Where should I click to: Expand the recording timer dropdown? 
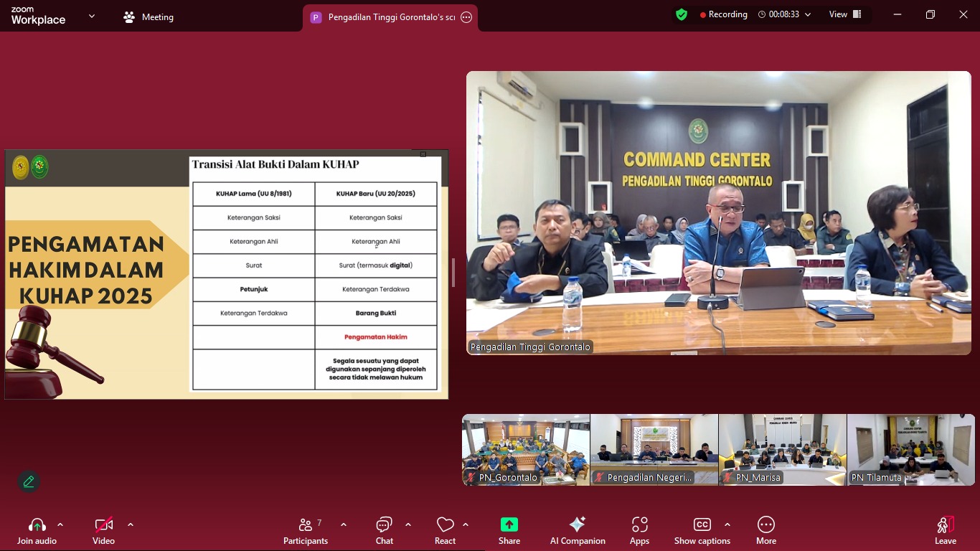pyautogui.click(x=808, y=14)
